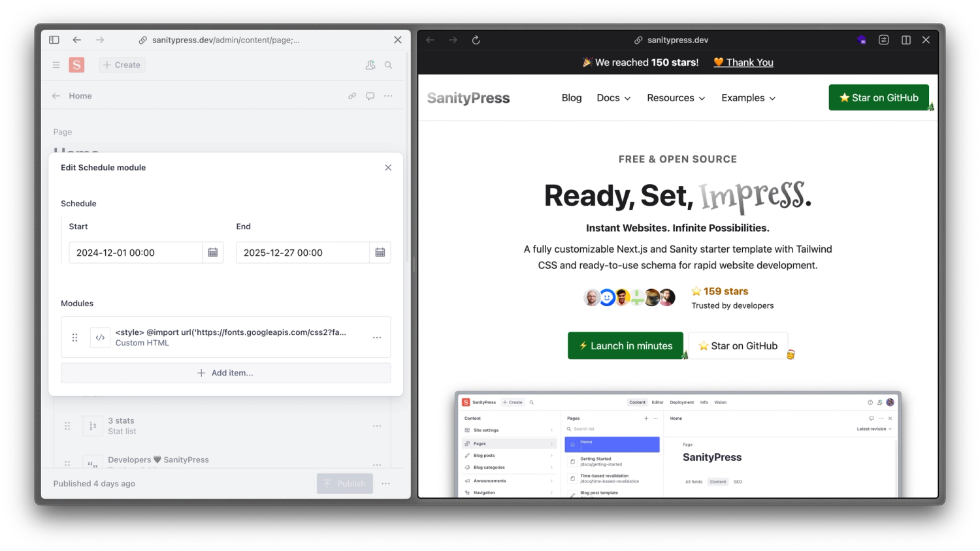Click Published 4 days ago status
The height and width of the screenshot is (551, 980).
tap(94, 484)
